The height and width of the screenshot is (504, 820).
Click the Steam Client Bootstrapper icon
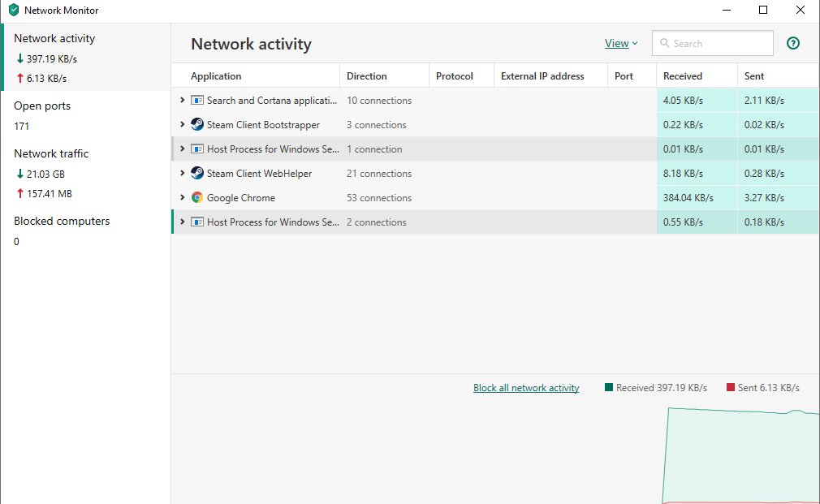coord(197,125)
